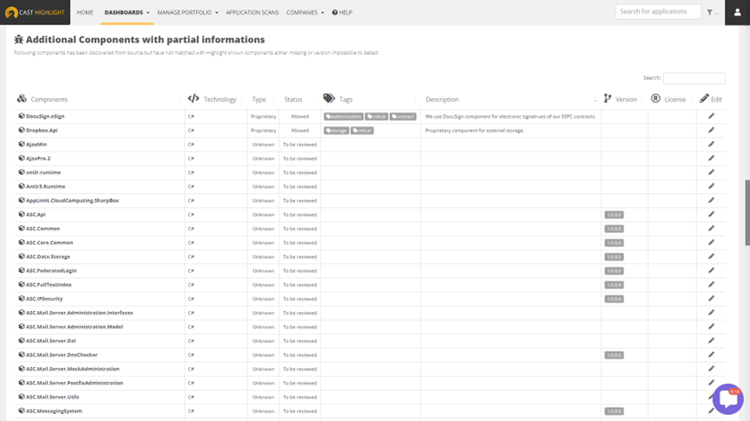Image resolution: width=750 pixels, height=421 pixels.
Task: Open the filter dropdown beside search
Action: [712, 13]
